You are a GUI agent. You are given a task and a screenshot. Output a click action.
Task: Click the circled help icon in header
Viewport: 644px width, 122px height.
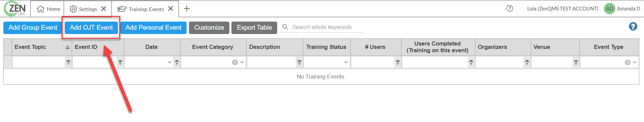click(x=510, y=8)
